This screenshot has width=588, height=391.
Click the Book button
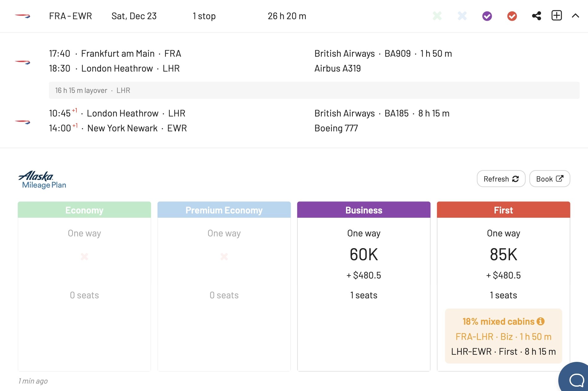(550, 179)
